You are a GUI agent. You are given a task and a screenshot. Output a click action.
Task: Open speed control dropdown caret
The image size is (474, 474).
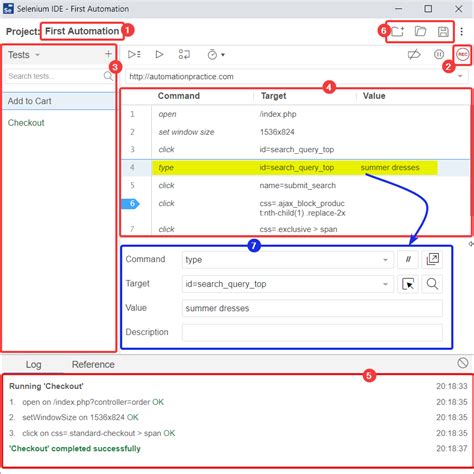click(223, 55)
